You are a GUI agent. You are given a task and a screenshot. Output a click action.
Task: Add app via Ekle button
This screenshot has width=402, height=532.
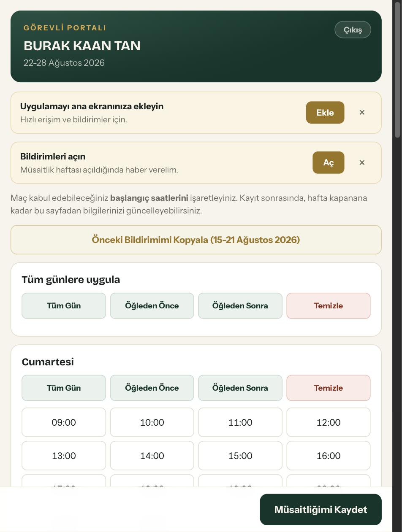[325, 113]
